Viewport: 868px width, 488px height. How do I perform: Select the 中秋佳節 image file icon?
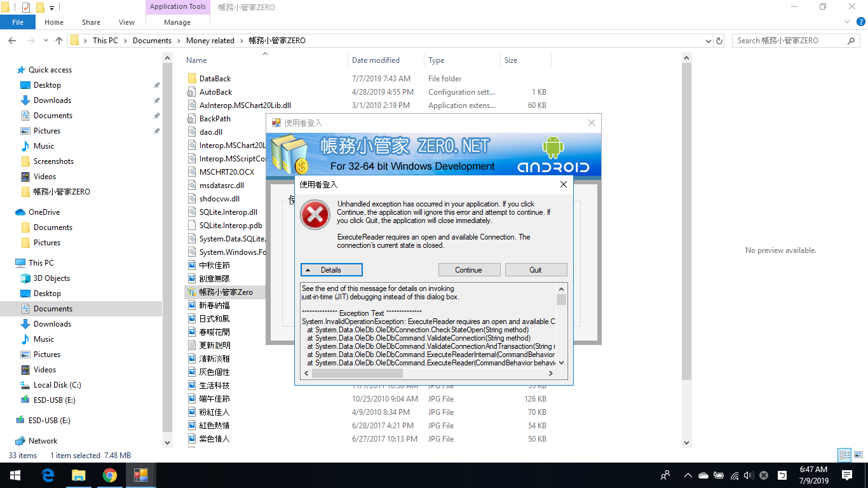(191, 266)
